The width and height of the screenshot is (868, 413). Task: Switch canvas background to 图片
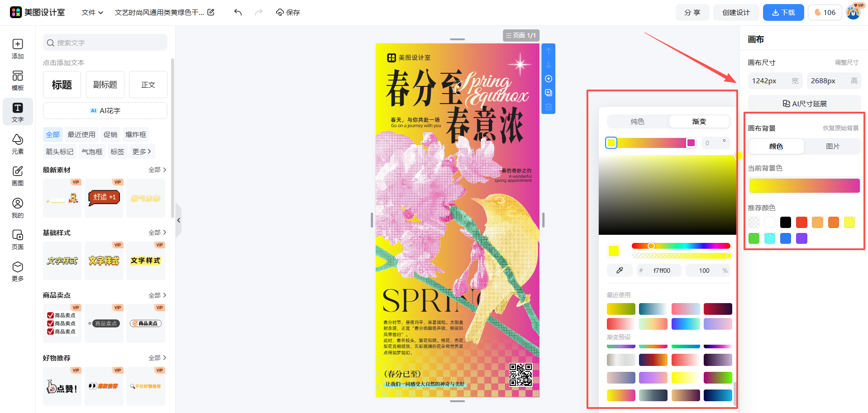(832, 146)
